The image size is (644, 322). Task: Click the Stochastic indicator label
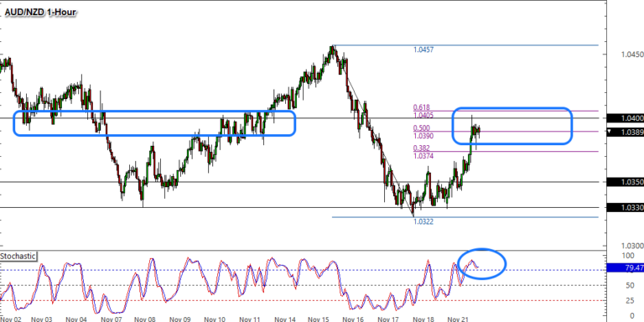click(x=18, y=257)
